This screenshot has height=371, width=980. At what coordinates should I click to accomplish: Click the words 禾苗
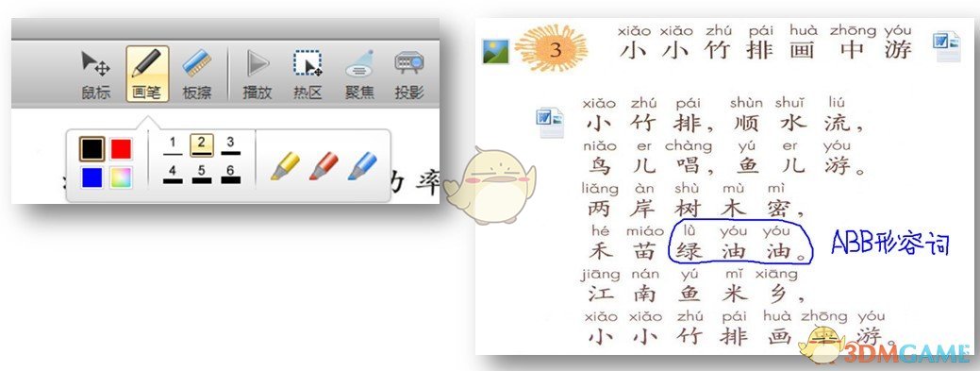click(x=622, y=251)
